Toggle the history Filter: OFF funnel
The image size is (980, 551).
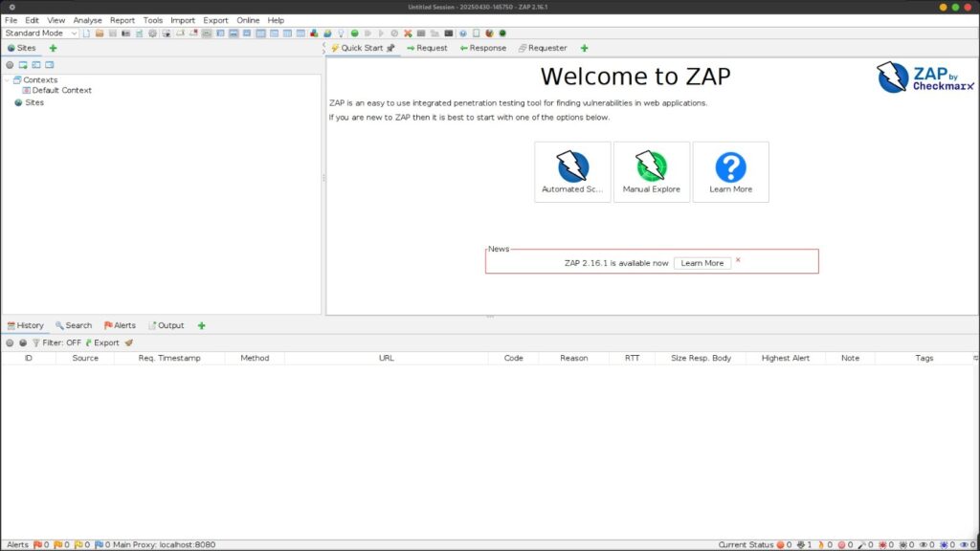pyautogui.click(x=56, y=343)
